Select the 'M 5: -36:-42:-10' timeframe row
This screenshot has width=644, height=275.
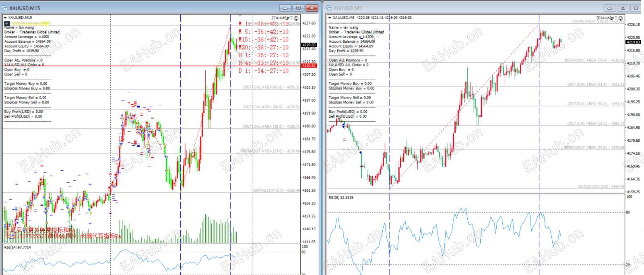pos(263,32)
